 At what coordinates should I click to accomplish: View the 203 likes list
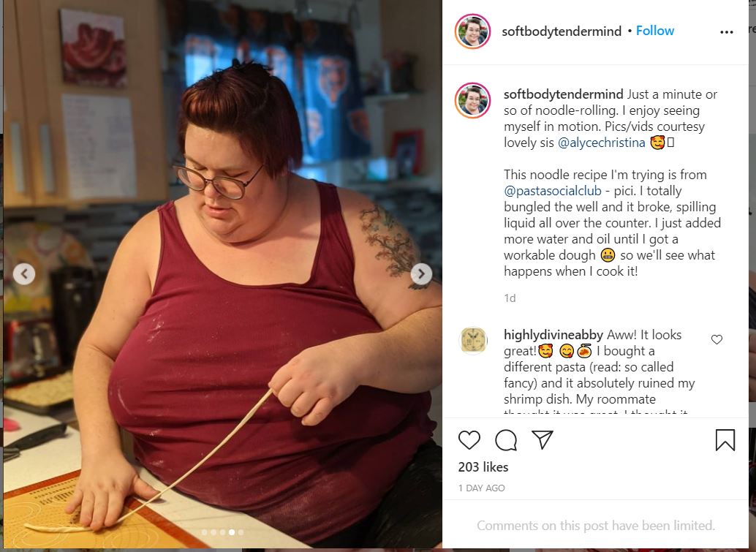click(x=483, y=467)
